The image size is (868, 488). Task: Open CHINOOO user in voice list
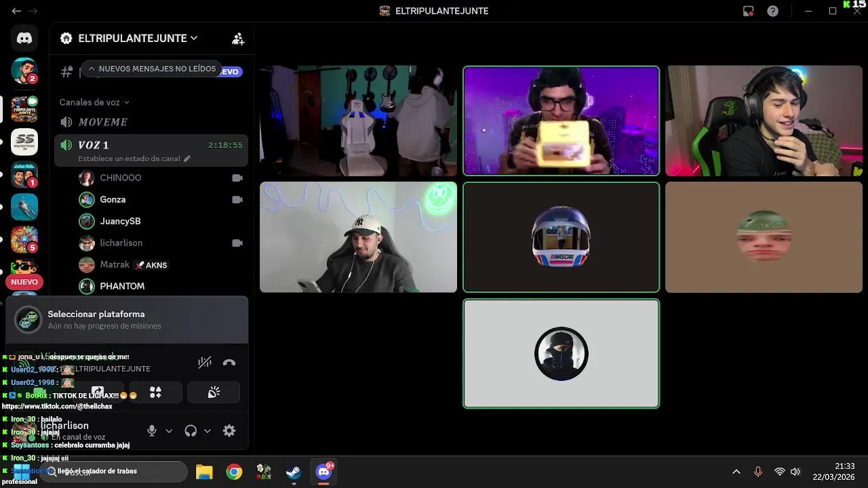click(161, 178)
